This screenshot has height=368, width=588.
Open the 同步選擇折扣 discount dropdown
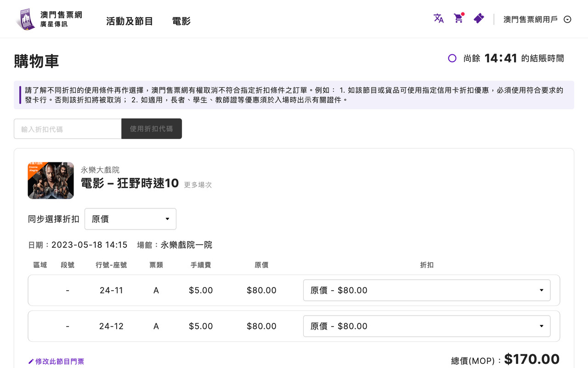click(130, 218)
